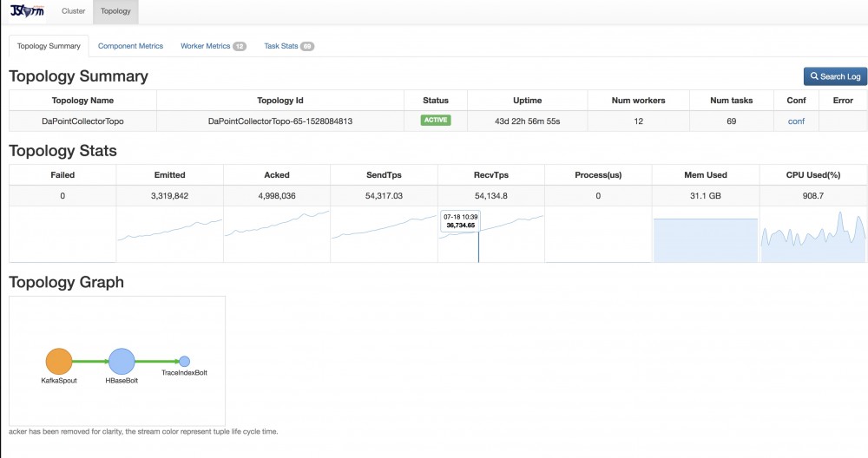Click the CPU Used area chart
Viewport: 868px width, 458px height.
[x=813, y=239]
